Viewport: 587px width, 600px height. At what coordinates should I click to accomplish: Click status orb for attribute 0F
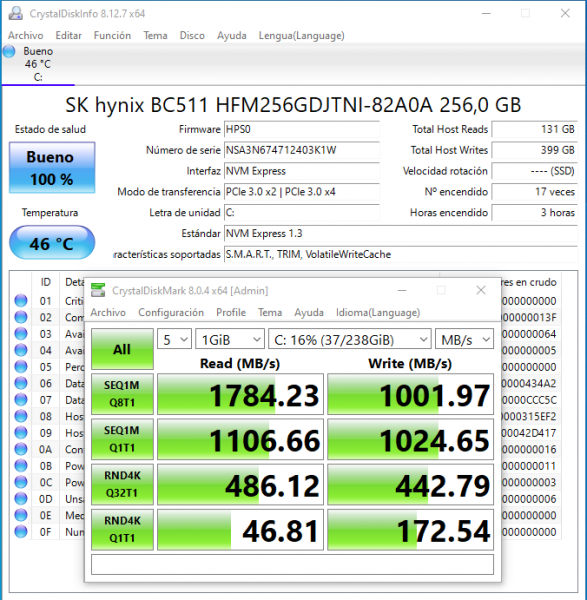pyautogui.click(x=21, y=532)
